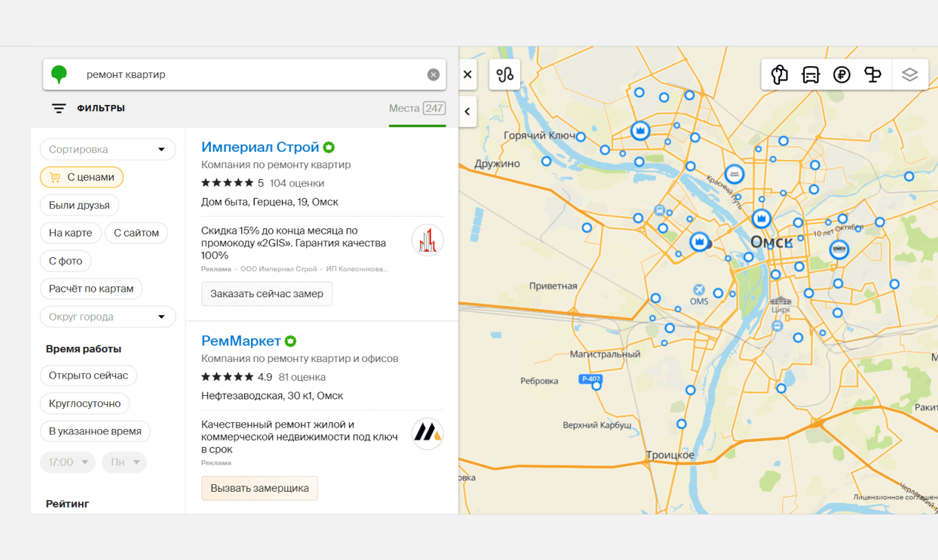Click the Горячий Ключ label on map

(x=539, y=135)
